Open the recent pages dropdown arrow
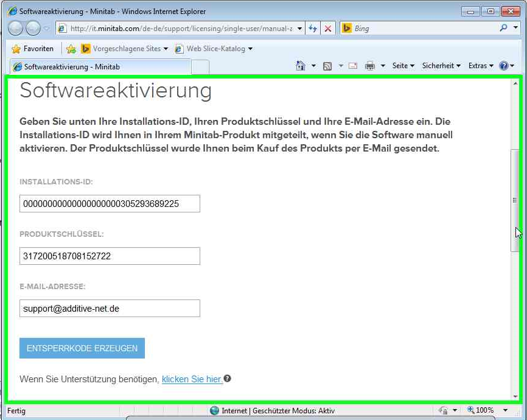Image resolution: width=527 pixels, height=420 pixels. point(47,29)
